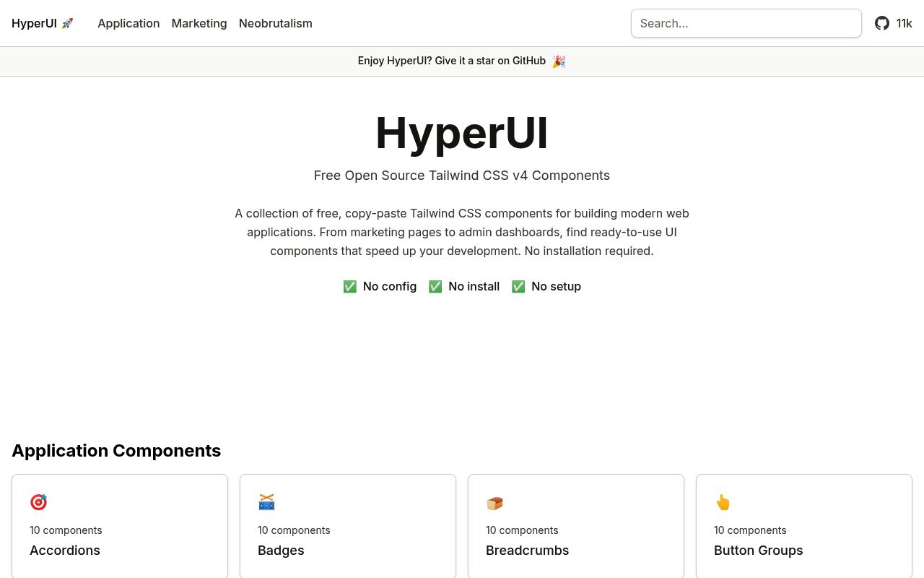The image size is (924, 578).
Task: Click inside the Search input field
Action: coord(746,23)
